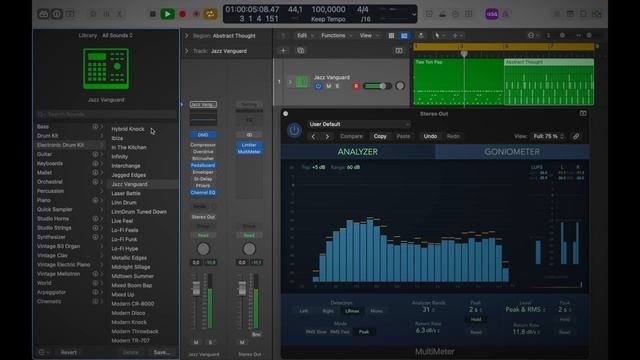This screenshot has width=640, height=360.
Task: Click the Jazz Vanguard channel strip fader
Action: (x=196, y=288)
